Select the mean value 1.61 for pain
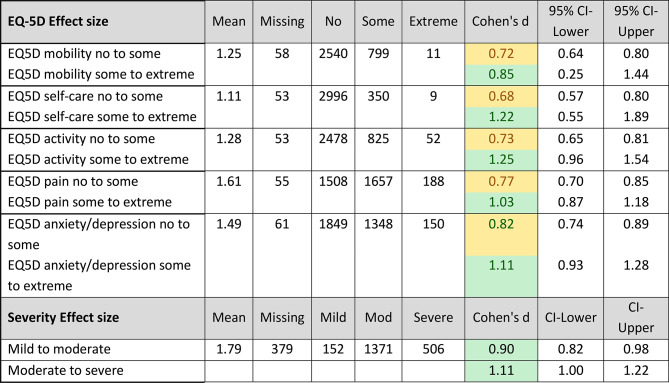The width and height of the screenshot is (669, 383). [x=229, y=182]
